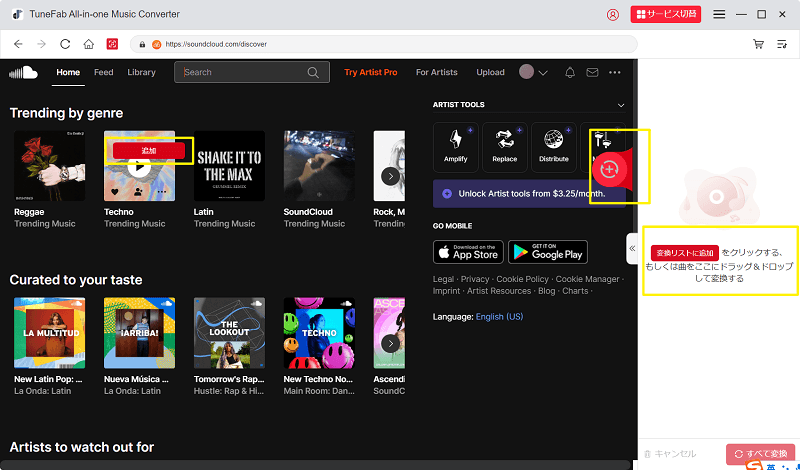Expand the user avatar dropdown
800x470 pixels.
(533, 72)
